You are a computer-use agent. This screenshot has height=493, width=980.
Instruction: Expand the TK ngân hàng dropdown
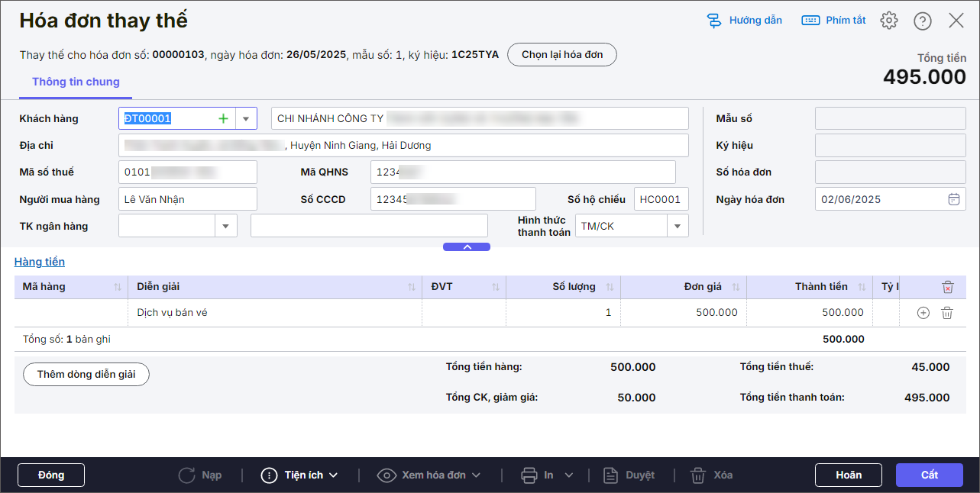click(x=226, y=226)
